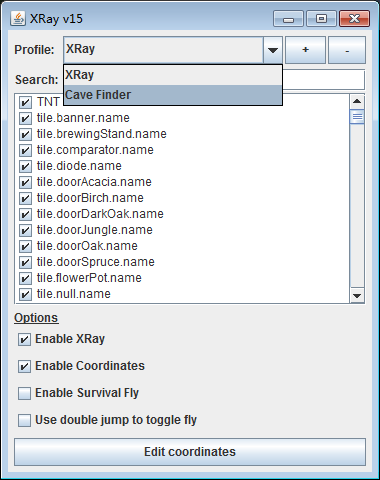
Task: Toggle tile.null.name checkbox
Action: [x=25, y=294]
